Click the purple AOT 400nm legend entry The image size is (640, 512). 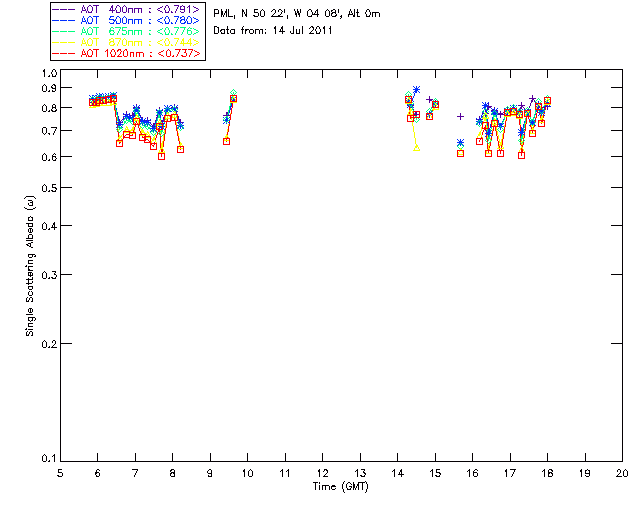[128, 10]
